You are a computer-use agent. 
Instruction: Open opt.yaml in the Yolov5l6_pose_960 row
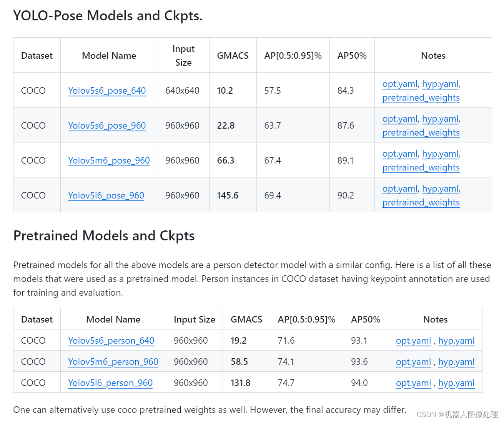point(400,189)
